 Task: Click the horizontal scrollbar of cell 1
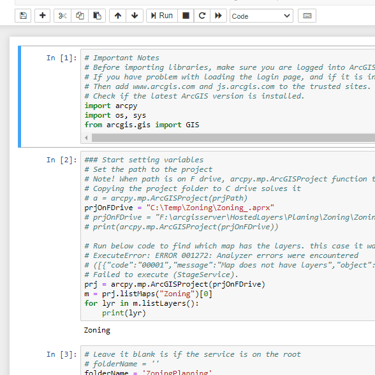(233, 138)
